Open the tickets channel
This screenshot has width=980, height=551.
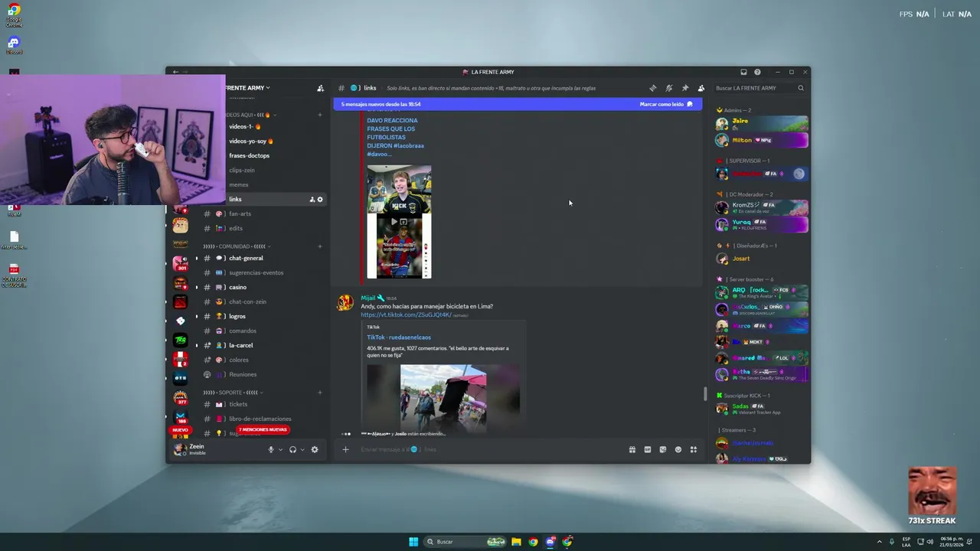(x=263, y=404)
